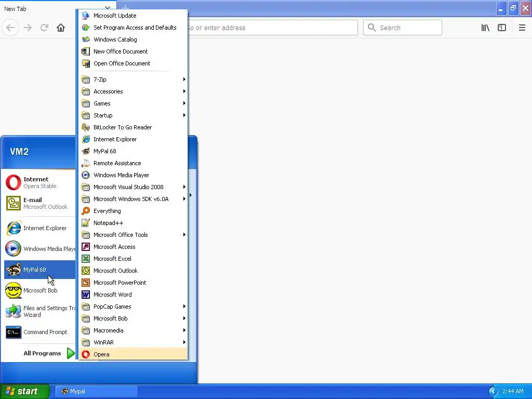Expand the Games folder submenu
The image size is (532, 399).
133,103
